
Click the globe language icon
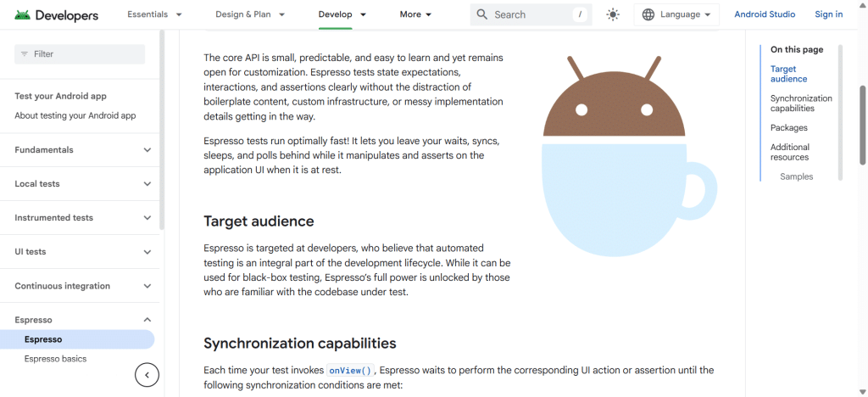point(648,15)
